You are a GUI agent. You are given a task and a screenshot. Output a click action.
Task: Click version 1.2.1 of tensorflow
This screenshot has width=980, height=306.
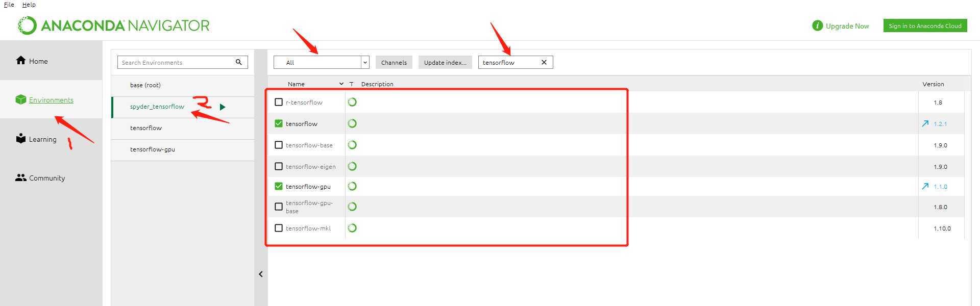pyautogui.click(x=940, y=124)
